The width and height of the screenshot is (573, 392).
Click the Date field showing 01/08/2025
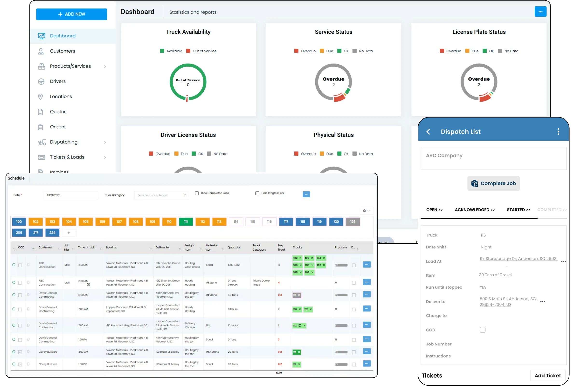pyautogui.click(x=71, y=195)
